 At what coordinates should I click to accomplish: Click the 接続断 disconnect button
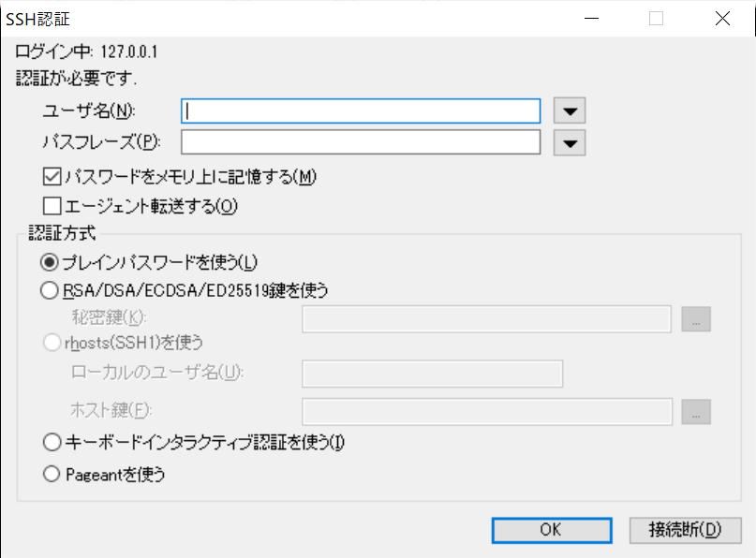tap(685, 530)
